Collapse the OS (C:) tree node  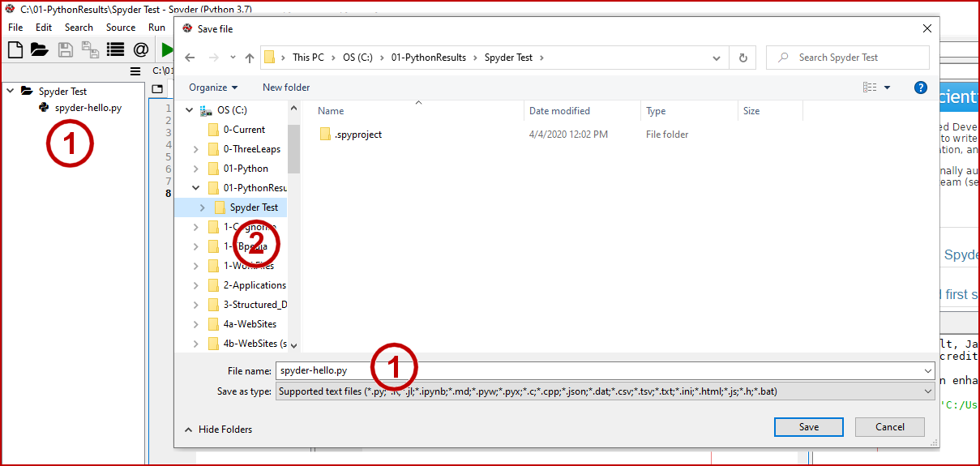pos(190,110)
